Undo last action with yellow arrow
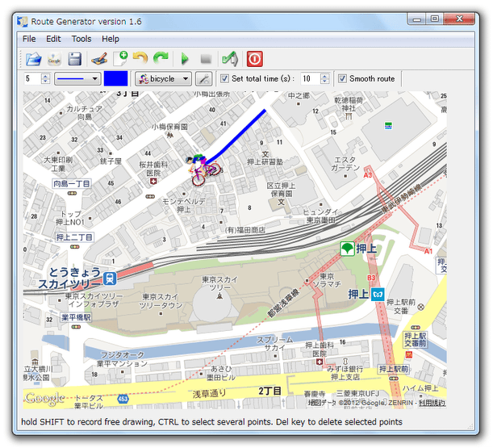This screenshot has height=448, width=493. pyautogui.click(x=140, y=59)
